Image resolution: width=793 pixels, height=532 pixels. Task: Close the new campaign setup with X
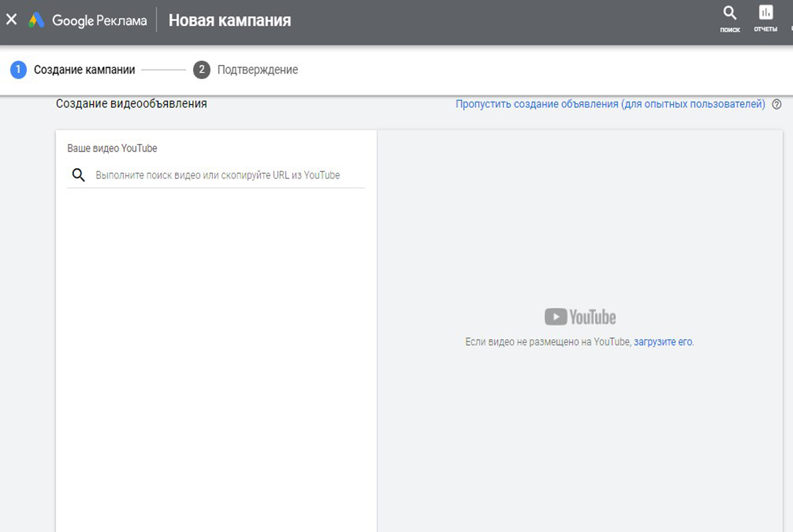coord(12,20)
